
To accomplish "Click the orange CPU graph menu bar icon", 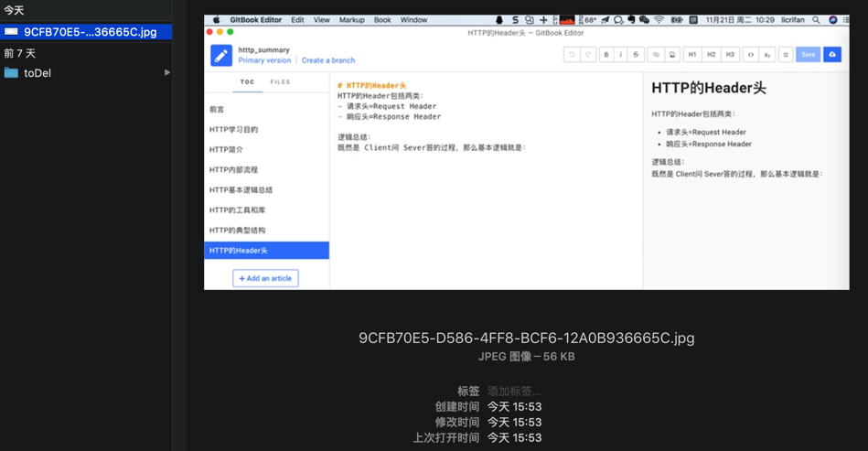I will coord(567,20).
